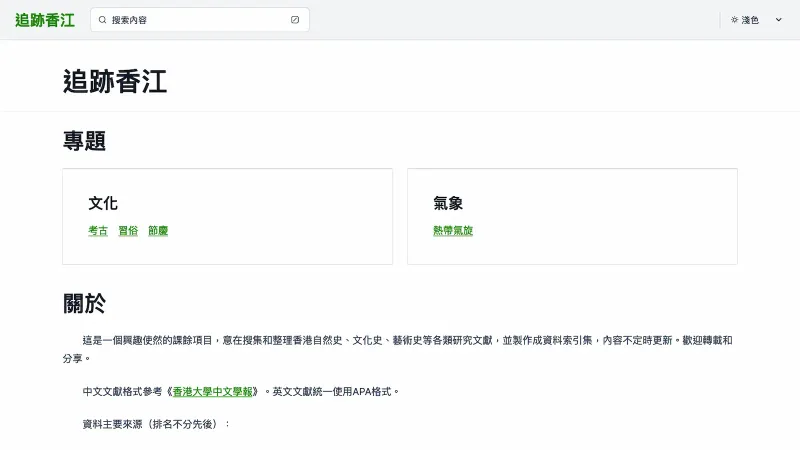Select the 氣象 card heading
800x450 pixels.
[448, 203]
